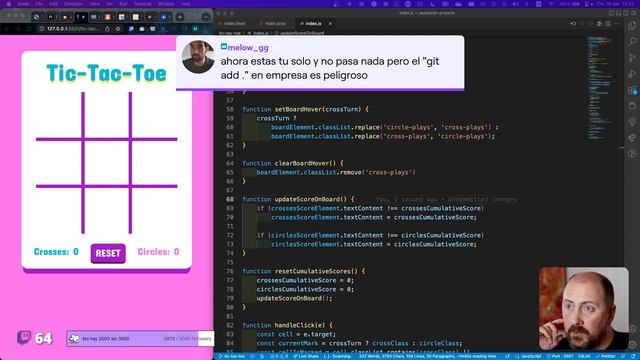Screen dimensions: 640x360
Task: Open the Run and Debug view in the activity bar
Action: coord(632,73)
